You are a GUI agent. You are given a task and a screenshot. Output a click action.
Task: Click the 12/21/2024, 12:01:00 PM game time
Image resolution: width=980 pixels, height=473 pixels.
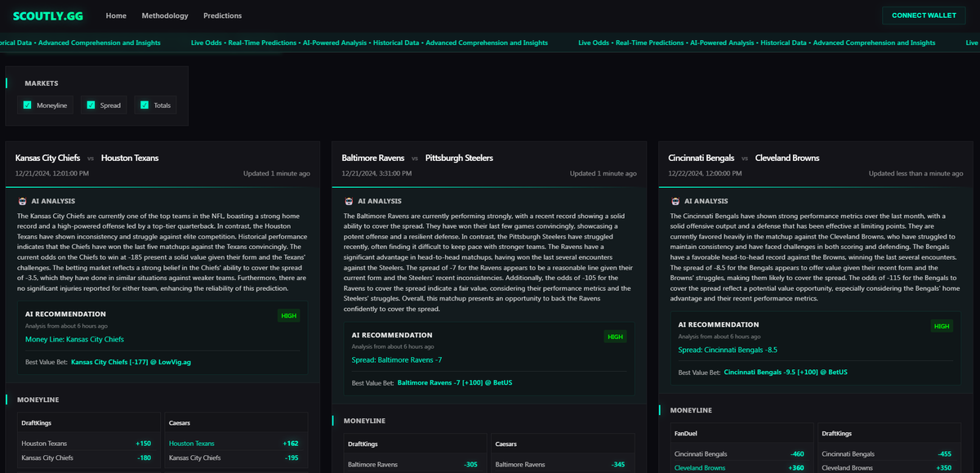(52, 173)
